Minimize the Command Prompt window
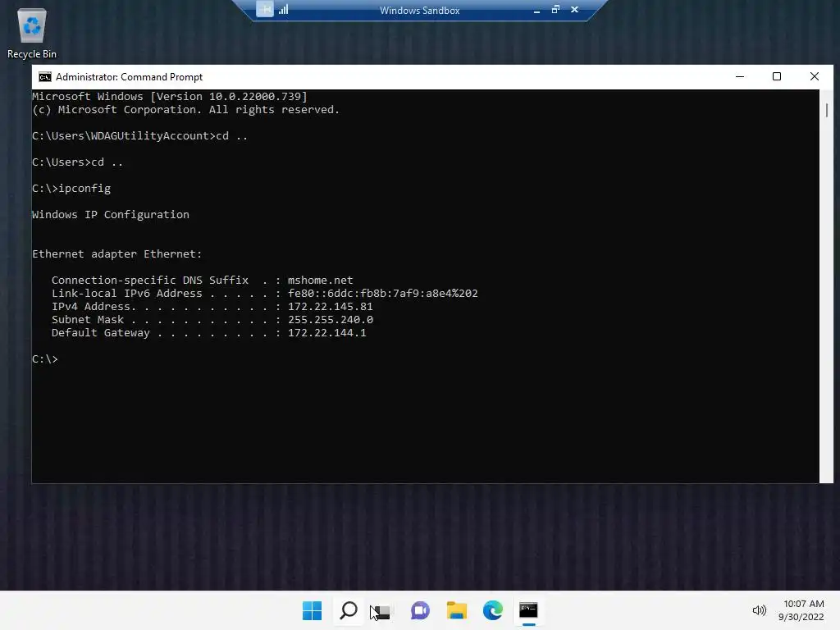Screen dimensions: 840x630 (x=740, y=76)
